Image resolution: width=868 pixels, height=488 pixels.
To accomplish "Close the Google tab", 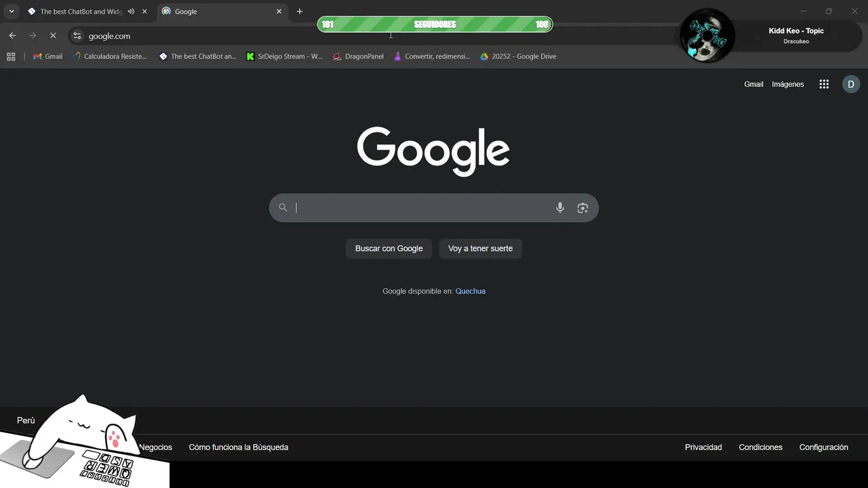I will point(279,12).
